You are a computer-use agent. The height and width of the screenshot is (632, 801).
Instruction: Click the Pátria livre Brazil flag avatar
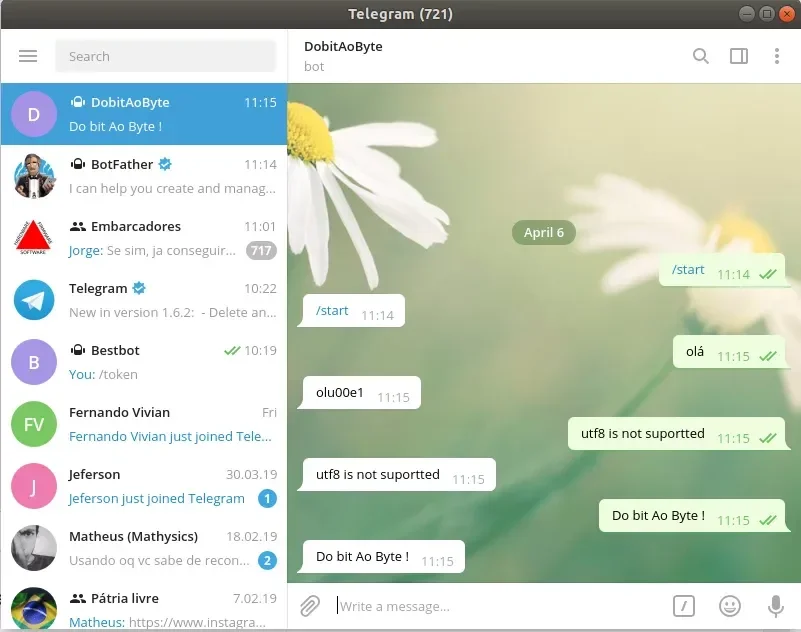pos(34,608)
